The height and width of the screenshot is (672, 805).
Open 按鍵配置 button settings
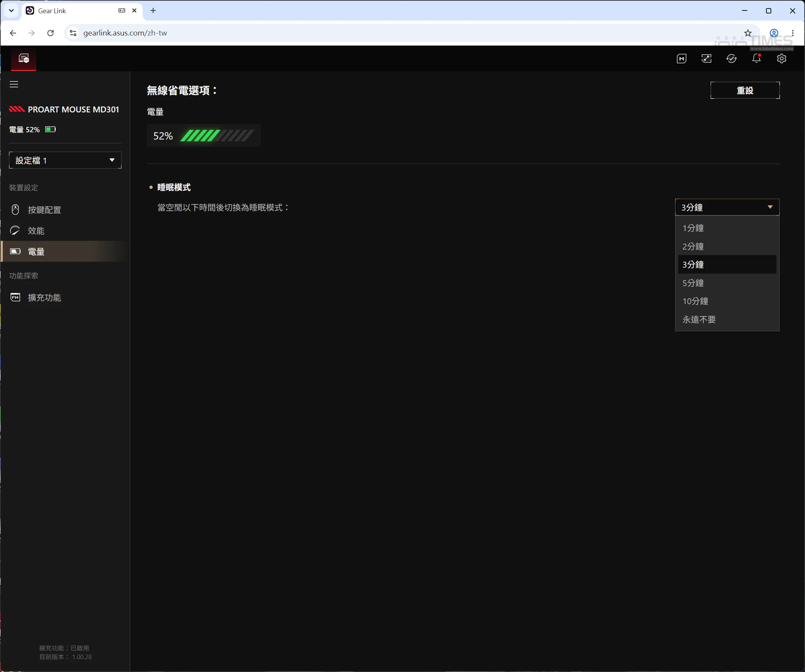click(x=65, y=210)
